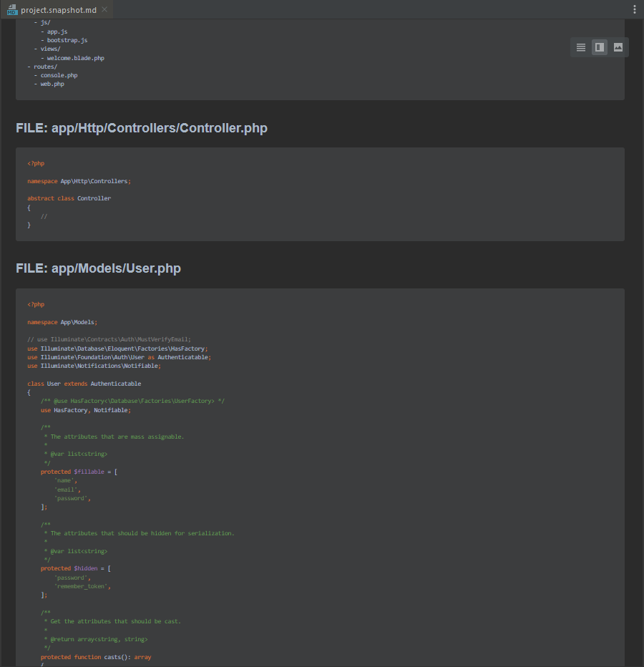Click 'welcome.blade.php' under views
This screenshot has width=644, height=667.
[75, 57]
